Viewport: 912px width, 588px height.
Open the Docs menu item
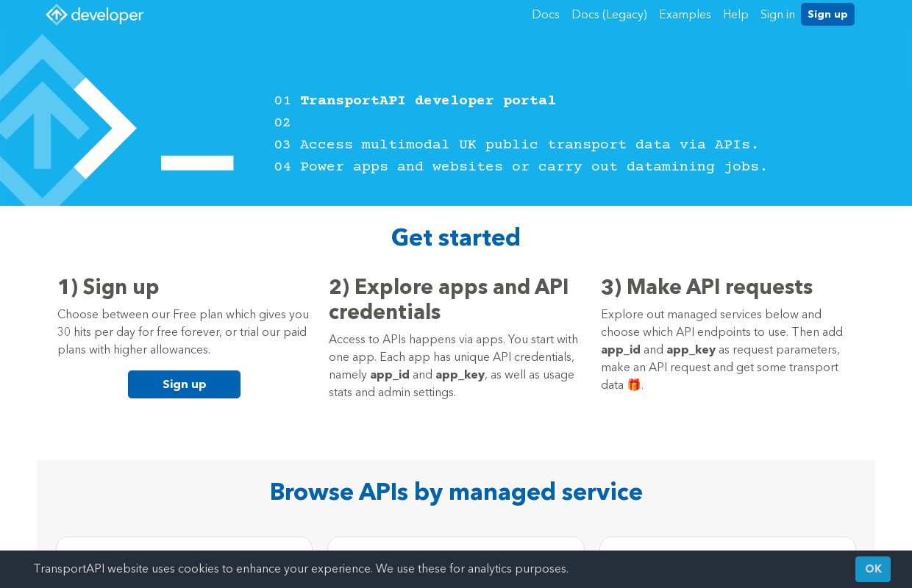(546, 15)
